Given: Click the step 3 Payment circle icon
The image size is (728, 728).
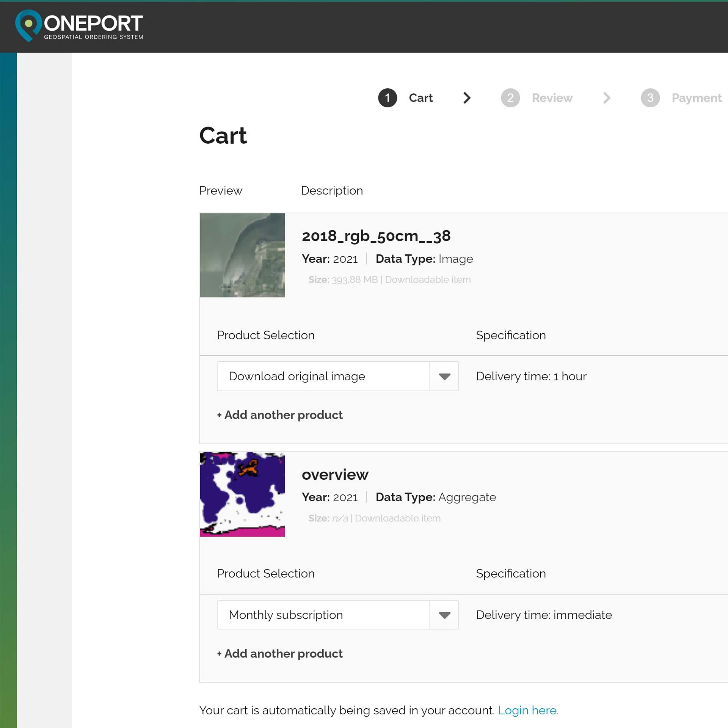Looking at the screenshot, I should click(650, 98).
